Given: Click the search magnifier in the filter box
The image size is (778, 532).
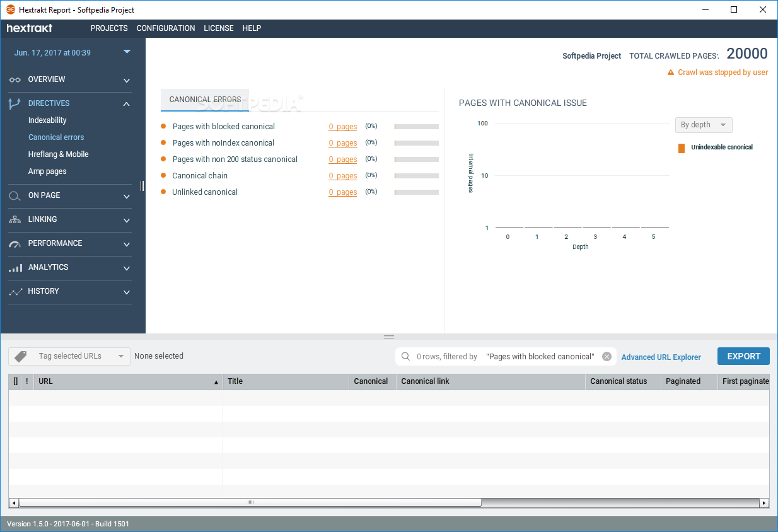Looking at the screenshot, I should tap(405, 357).
